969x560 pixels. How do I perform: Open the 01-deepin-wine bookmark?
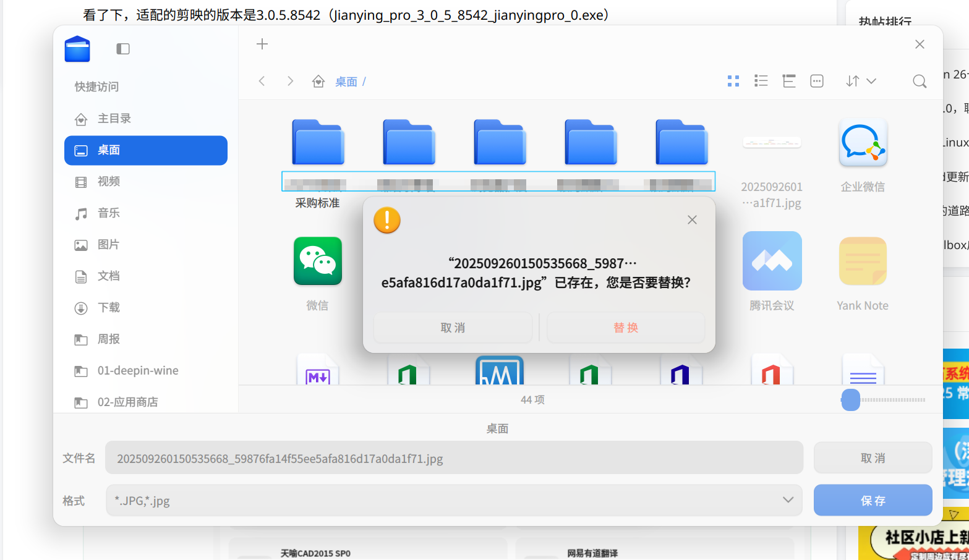coord(146,371)
